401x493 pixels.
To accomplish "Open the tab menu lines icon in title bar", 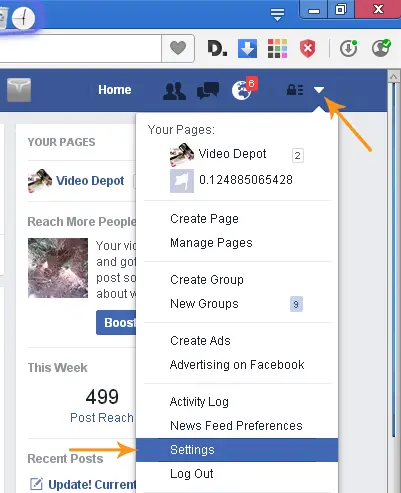I will [x=277, y=14].
